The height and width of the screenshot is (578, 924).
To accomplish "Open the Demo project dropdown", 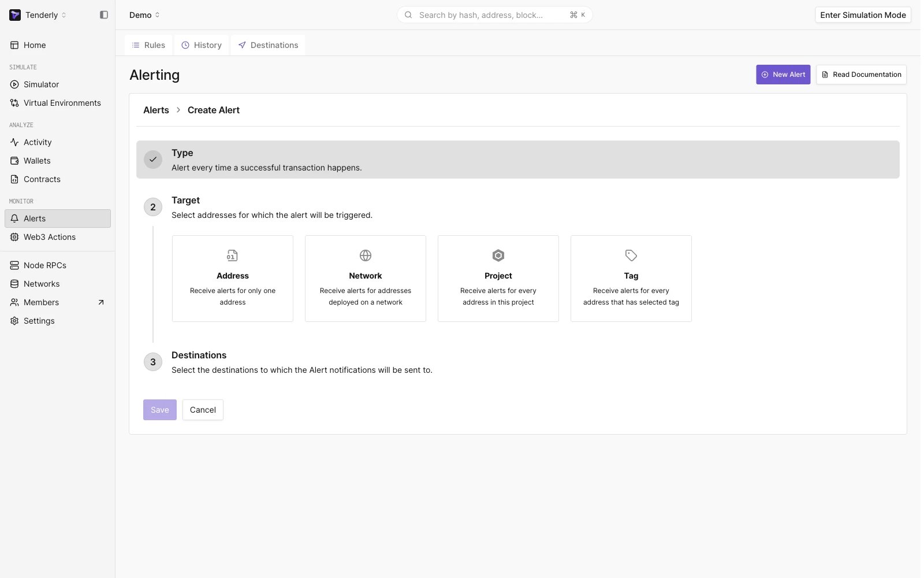I will tap(144, 15).
